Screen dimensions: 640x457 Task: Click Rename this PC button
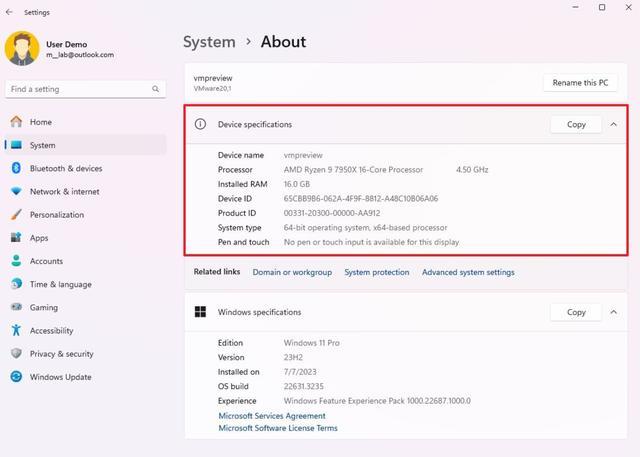[x=580, y=83]
